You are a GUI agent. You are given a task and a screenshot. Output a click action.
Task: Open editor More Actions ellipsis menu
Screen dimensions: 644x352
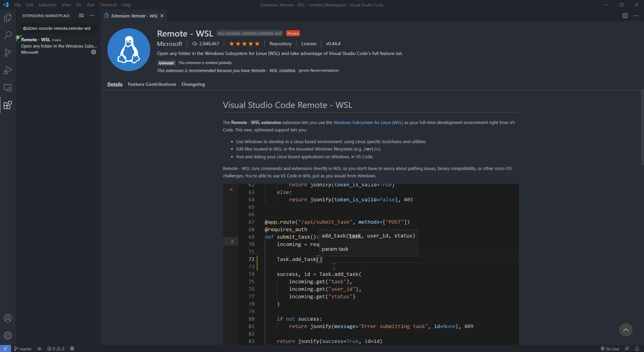click(636, 15)
